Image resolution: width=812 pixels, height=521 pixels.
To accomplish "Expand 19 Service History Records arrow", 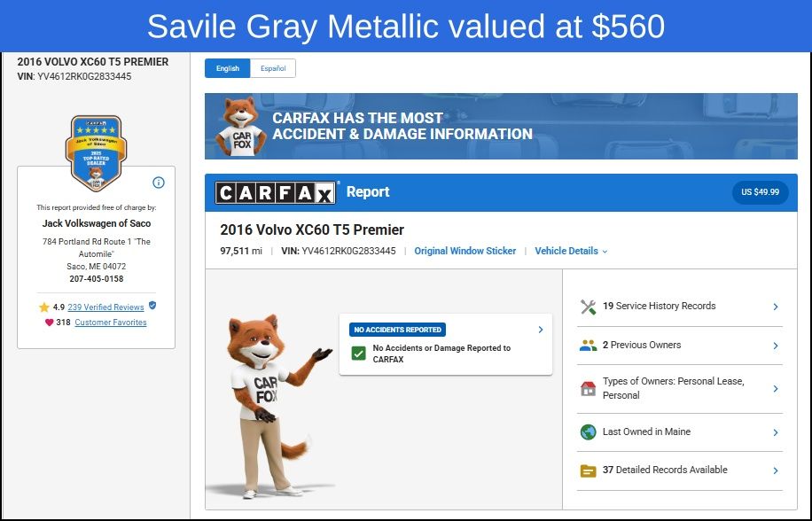I will (776, 307).
